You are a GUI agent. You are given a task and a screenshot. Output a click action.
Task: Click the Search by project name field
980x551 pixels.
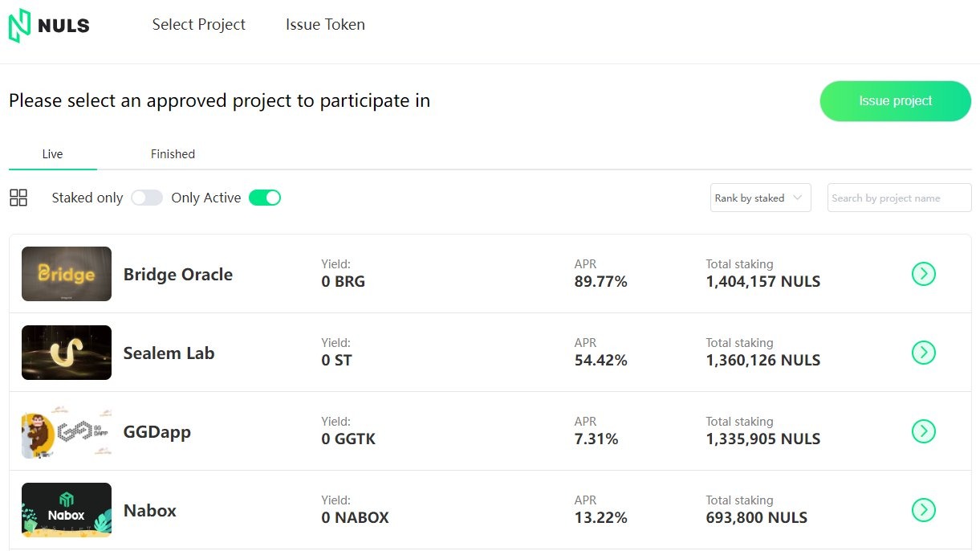pos(899,198)
